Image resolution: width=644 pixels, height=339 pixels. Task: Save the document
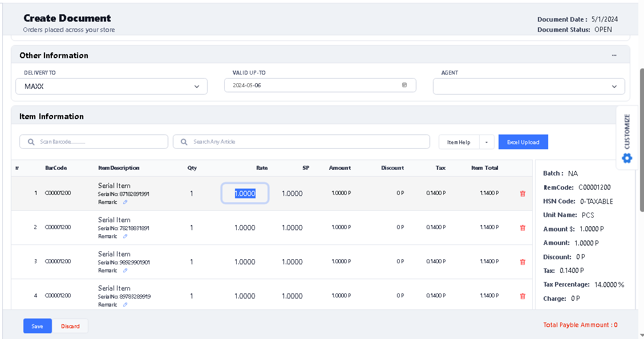[37, 326]
